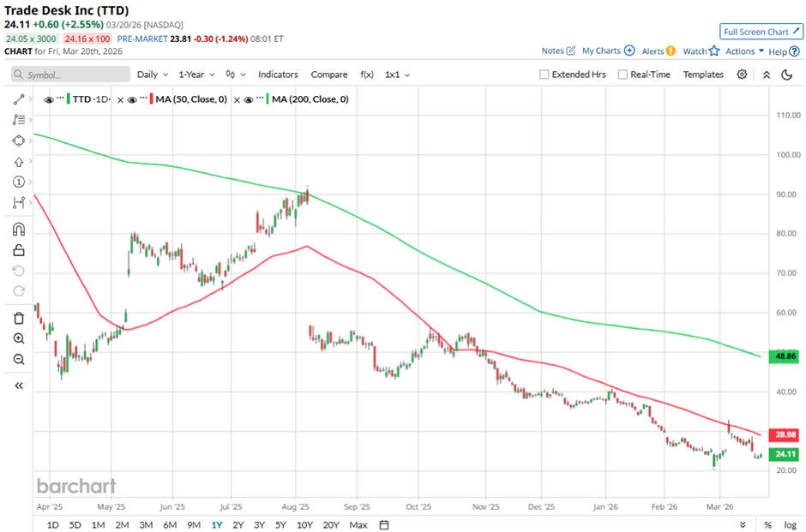Click the Alerts exclamation icon

click(x=671, y=51)
